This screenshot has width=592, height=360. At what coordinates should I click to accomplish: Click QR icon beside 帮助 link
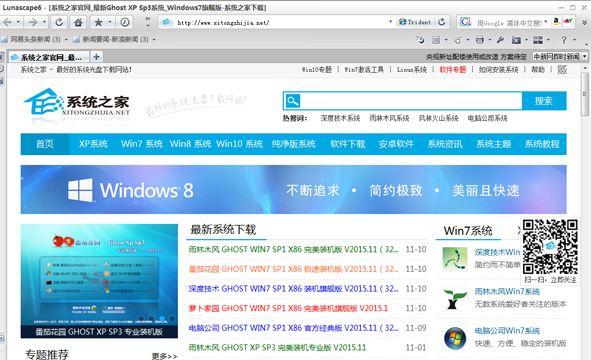tap(562, 69)
